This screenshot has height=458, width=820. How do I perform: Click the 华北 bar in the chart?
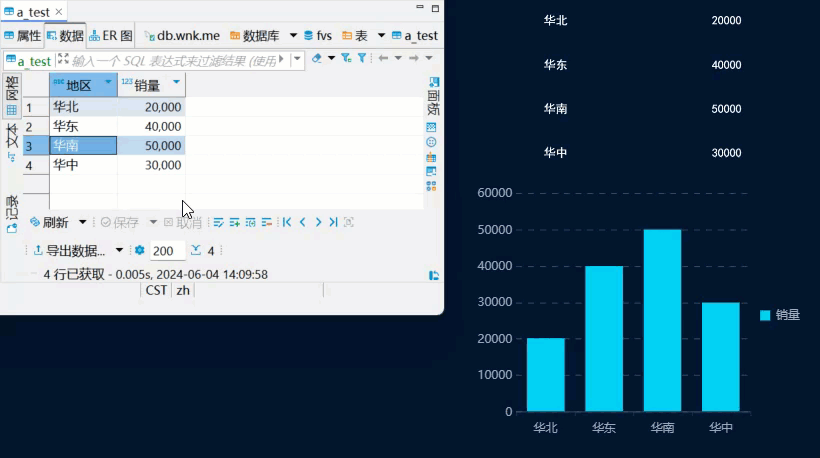[x=545, y=375]
